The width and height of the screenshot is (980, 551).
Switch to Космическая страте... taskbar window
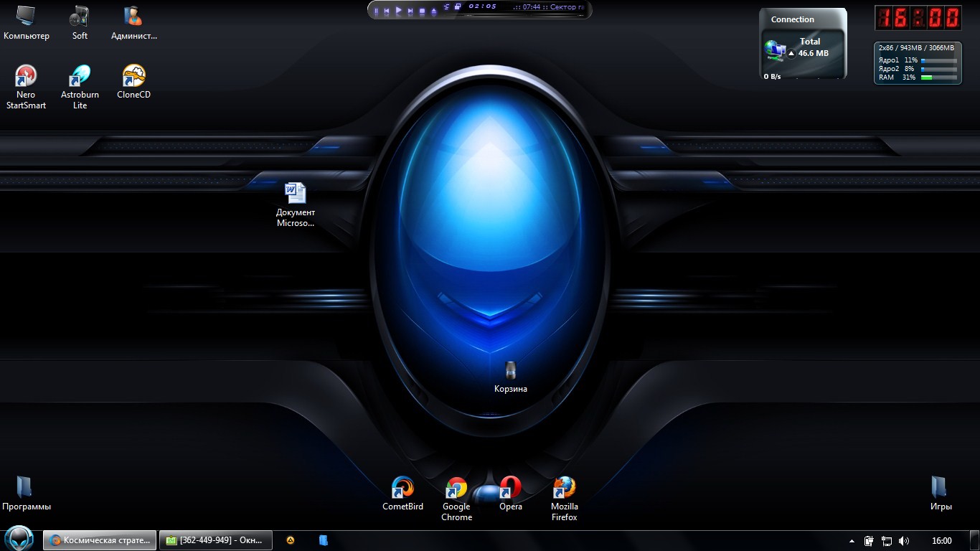tap(99, 540)
